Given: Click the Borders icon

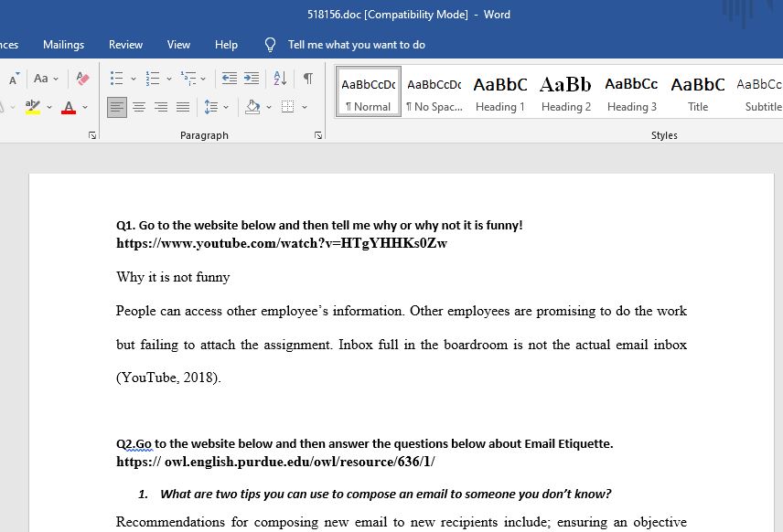Looking at the screenshot, I should [287, 107].
